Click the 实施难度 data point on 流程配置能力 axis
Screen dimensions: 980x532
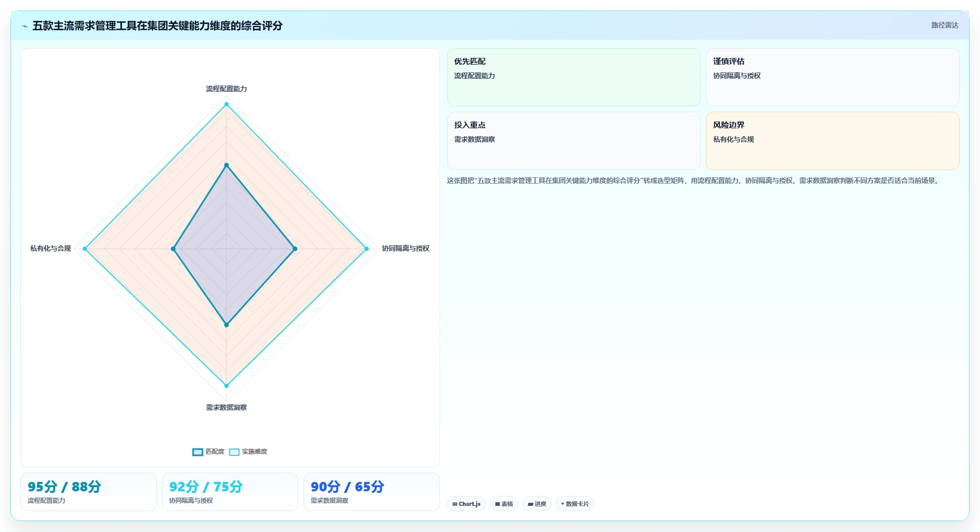click(x=226, y=104)
